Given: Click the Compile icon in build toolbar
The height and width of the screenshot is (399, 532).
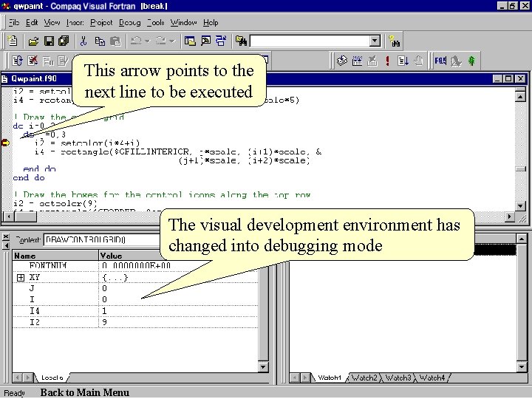Looking at the screenshot, I should point(341,61).
